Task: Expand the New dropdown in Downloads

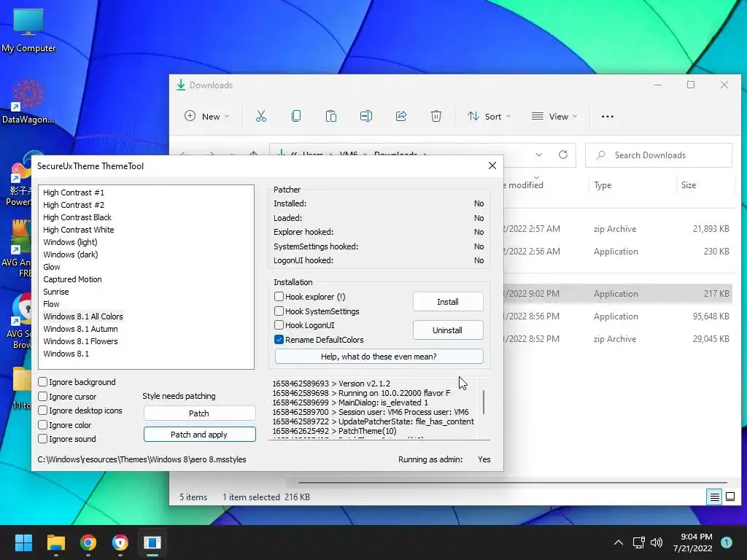Action: [x=207, y=116]
